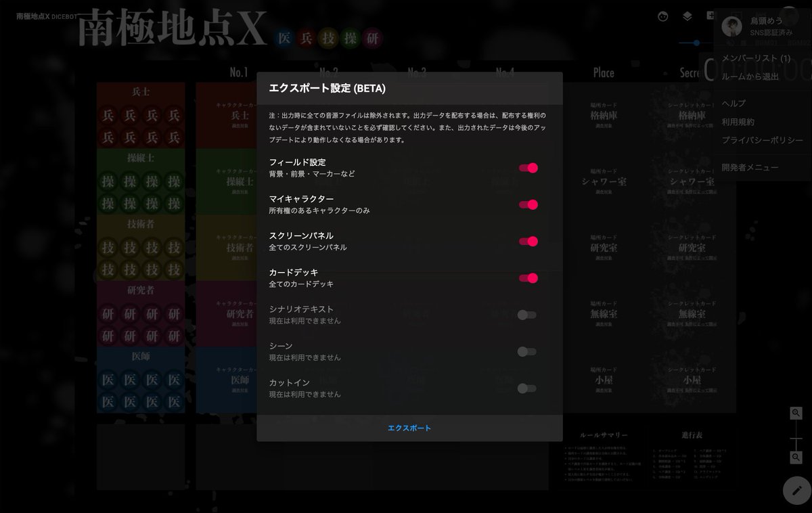
Task: Open メンバーリスト (1) from the menu
Action: (x=756, y=59)
